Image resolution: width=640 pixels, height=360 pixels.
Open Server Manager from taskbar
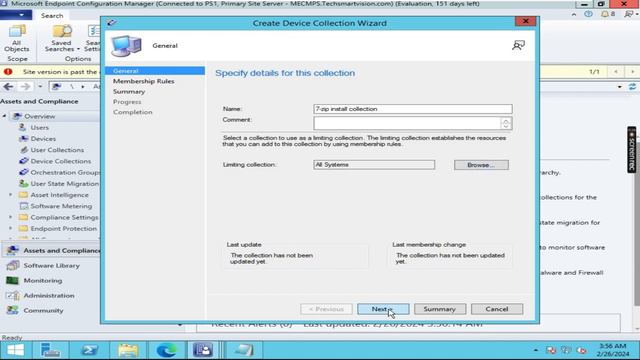coord(51,350)
